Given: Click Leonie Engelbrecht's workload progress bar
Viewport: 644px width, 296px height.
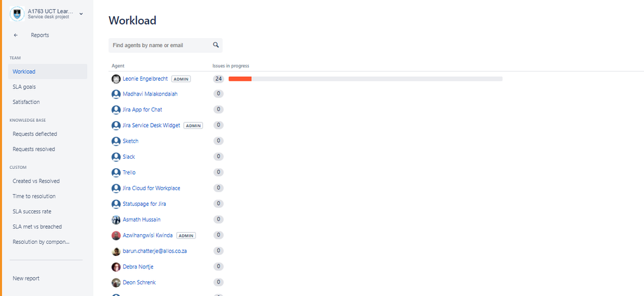Looking at the screenshot, I should click(x=365, y=79).
